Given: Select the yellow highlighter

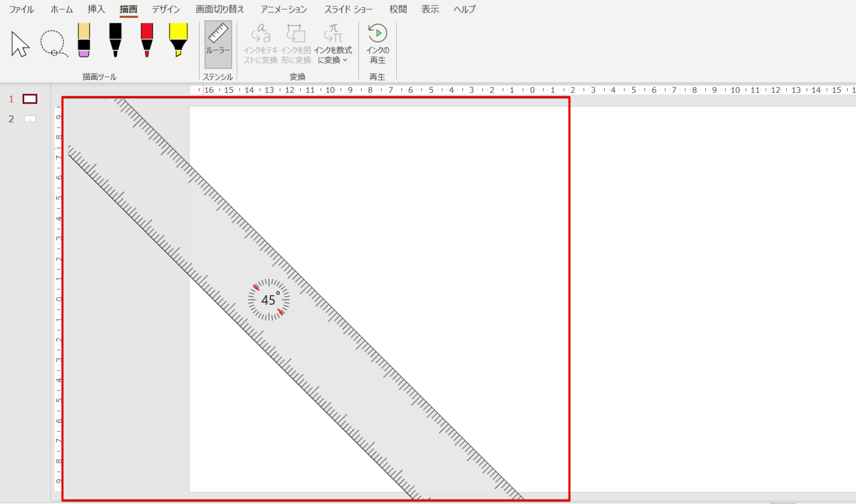Looking at the screenshot, I should click(x=178, y=40).
